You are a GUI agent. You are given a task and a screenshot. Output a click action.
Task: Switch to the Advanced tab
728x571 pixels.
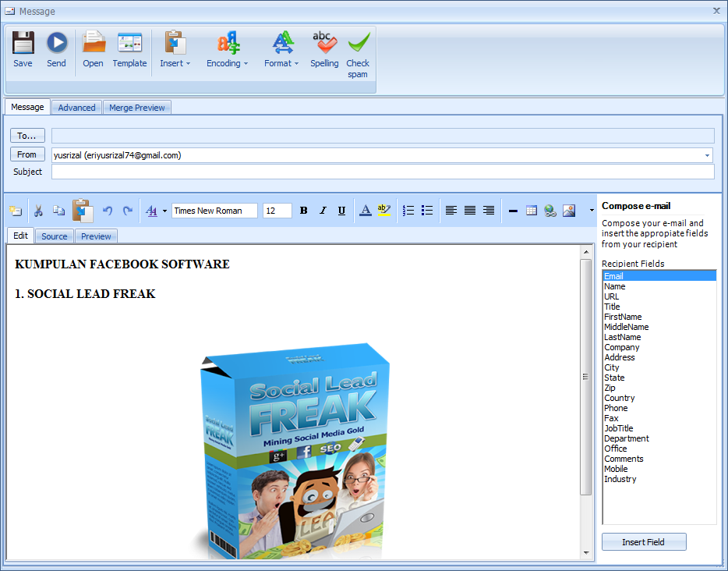[x=76, y=108]
